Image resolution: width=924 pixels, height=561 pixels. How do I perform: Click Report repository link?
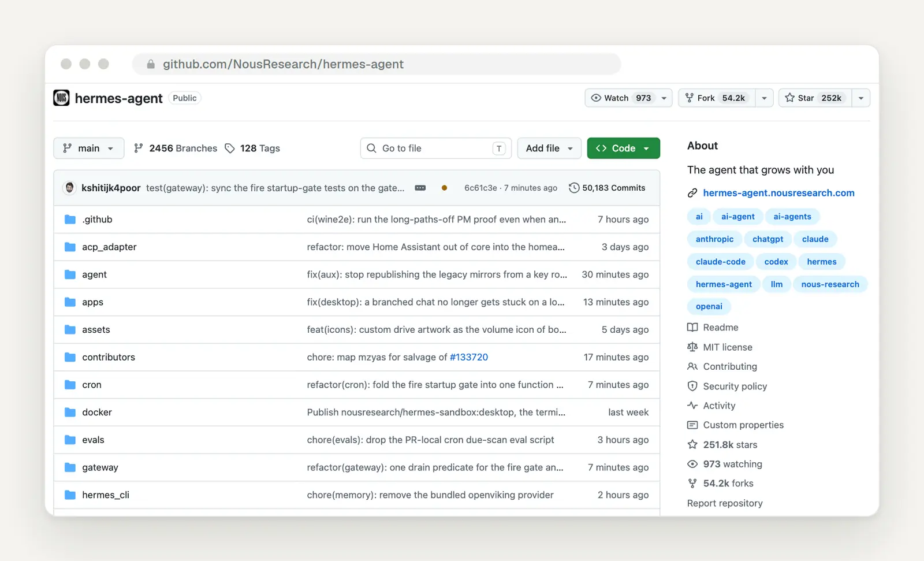725,503
